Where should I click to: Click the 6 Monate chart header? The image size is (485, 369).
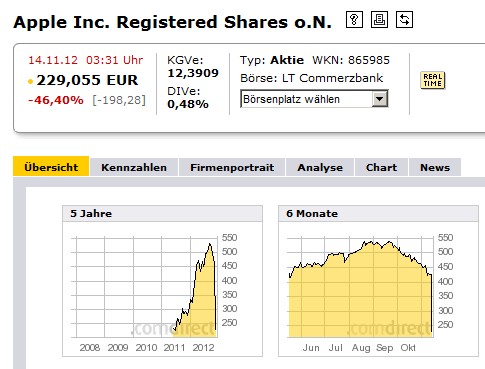[378, 213]
